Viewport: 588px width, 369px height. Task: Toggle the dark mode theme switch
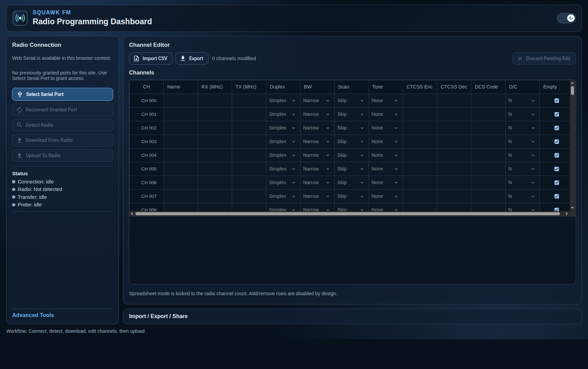(566, 18)
